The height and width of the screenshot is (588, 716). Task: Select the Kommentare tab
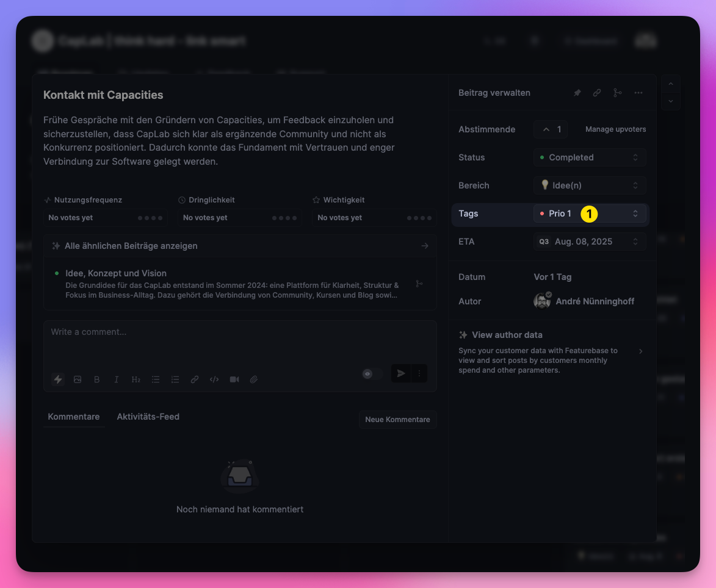[x=74, y=417]
